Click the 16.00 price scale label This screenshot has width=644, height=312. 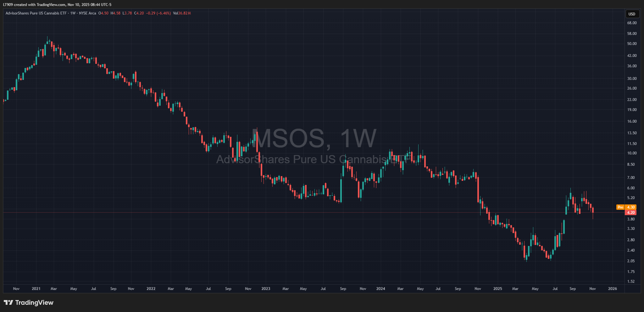632,121
